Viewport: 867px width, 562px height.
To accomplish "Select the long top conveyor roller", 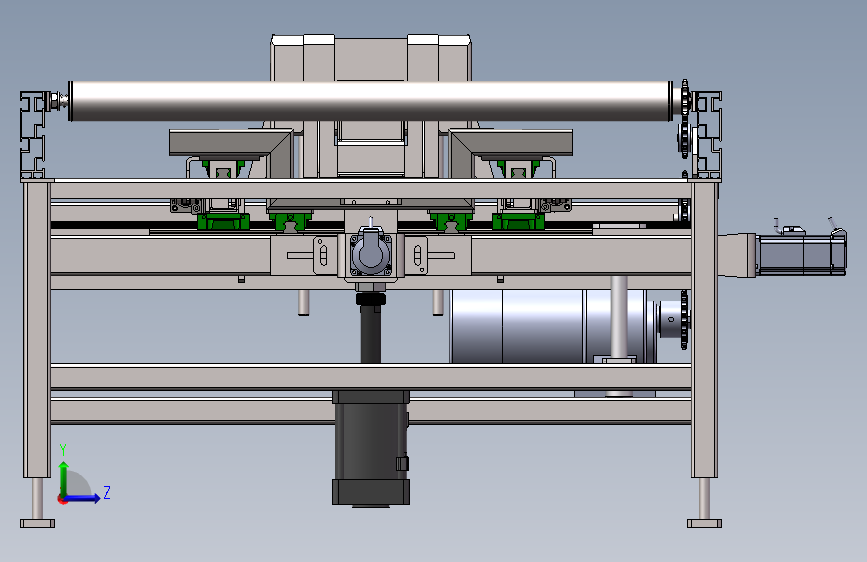I will 371,101.
